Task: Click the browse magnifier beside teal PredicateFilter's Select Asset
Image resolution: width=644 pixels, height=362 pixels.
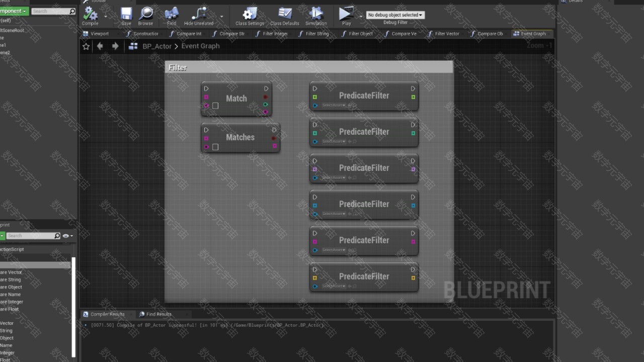Action: [354, 142]
